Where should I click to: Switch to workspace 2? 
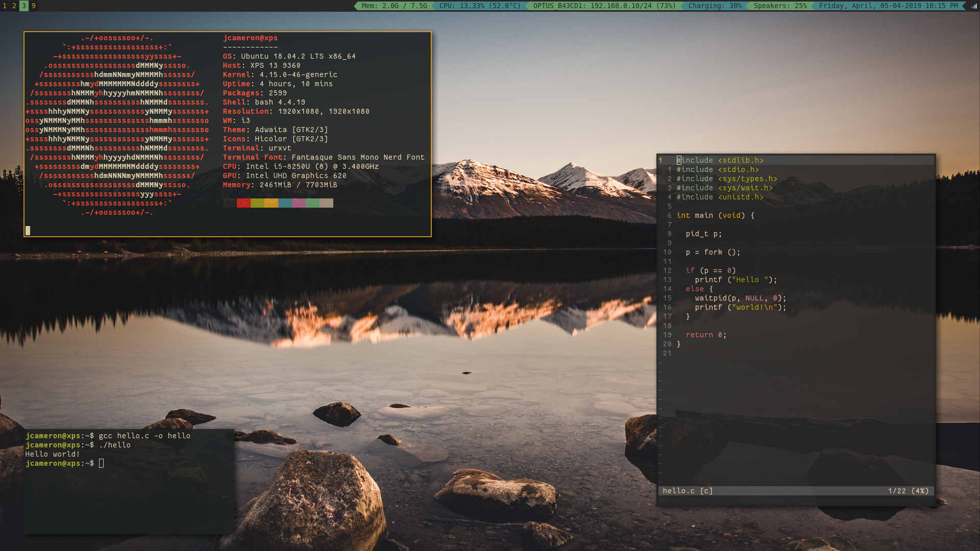coord(14,6)
